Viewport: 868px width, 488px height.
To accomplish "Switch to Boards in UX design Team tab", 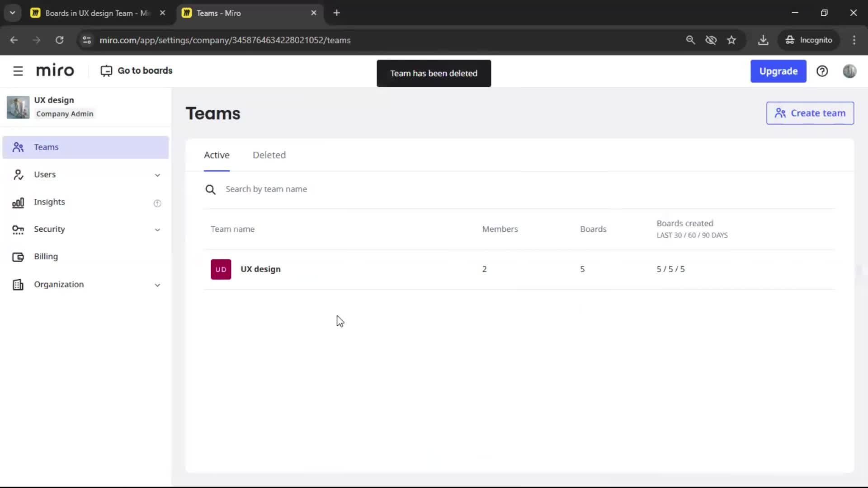I will (97, 13).
